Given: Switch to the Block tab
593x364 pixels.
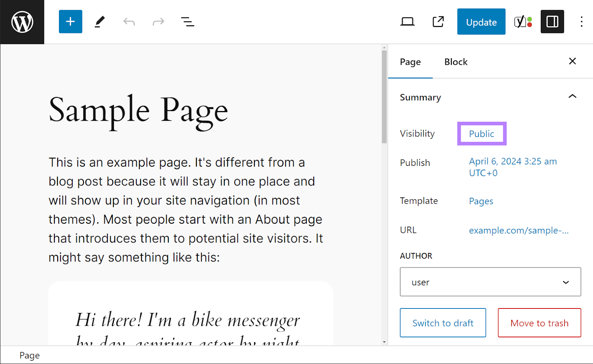Looking at the screenshot, I should (x=456, y=61).
